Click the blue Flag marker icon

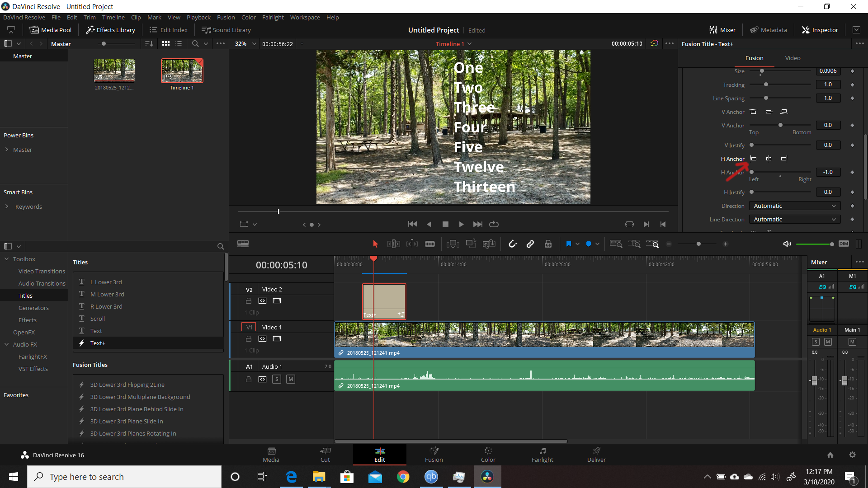(569, 244)
